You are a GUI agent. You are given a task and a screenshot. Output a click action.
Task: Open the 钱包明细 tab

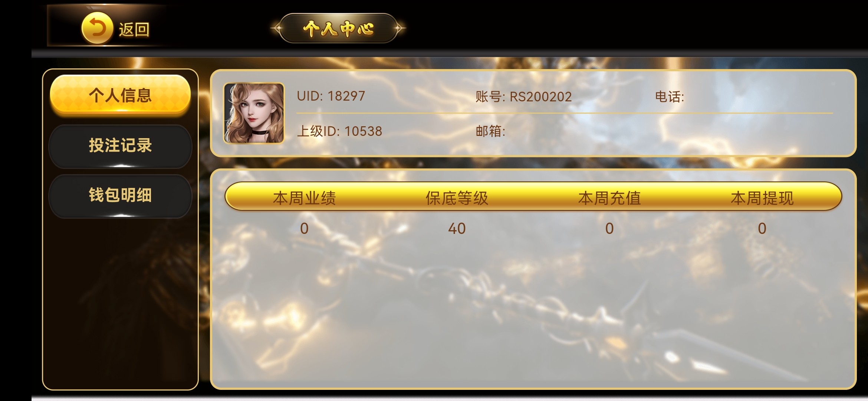120,195
